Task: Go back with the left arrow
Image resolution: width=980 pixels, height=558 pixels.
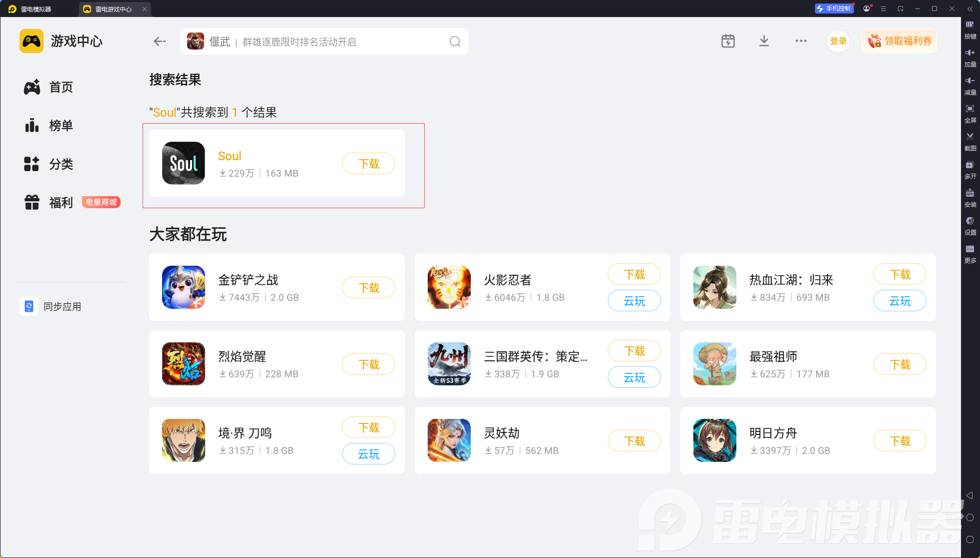Action: 160,42
